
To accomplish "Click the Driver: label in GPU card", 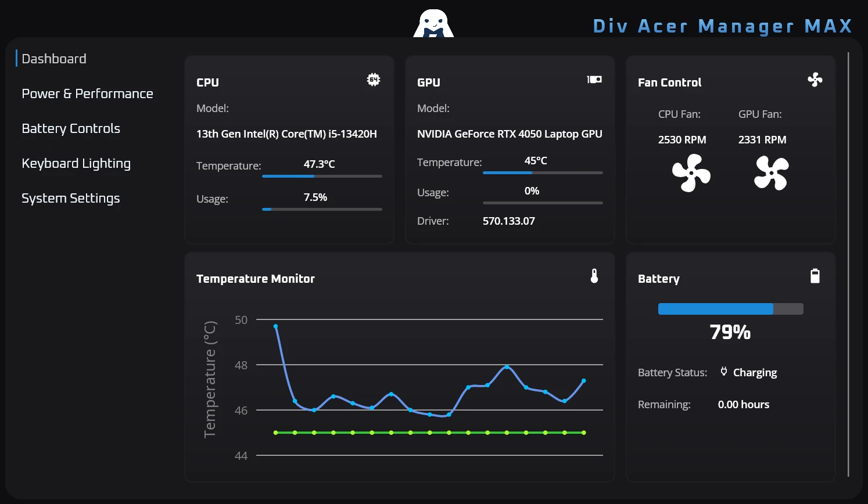I will 433,221.
